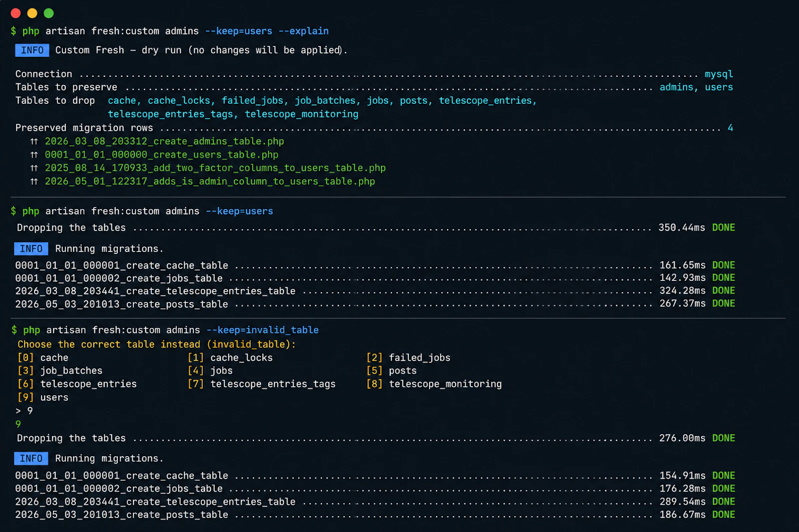Click the '154.91ms' cache table timing

[x=683, y=476]
